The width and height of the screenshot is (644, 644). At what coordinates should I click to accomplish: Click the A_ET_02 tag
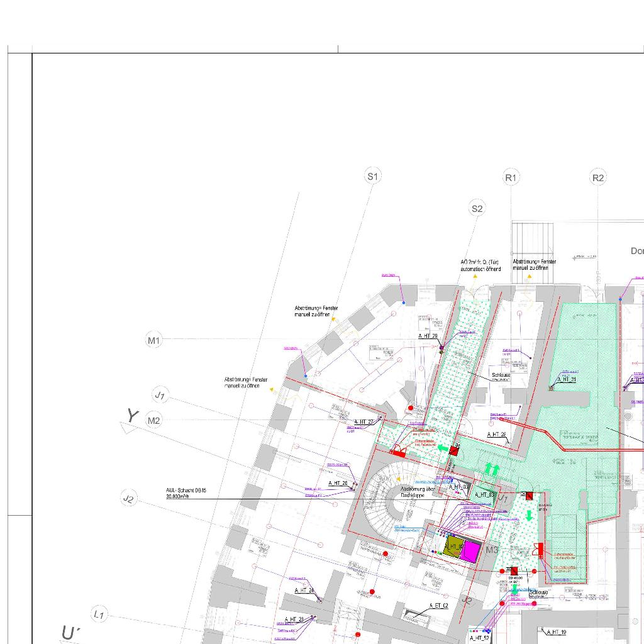(438, 606)
